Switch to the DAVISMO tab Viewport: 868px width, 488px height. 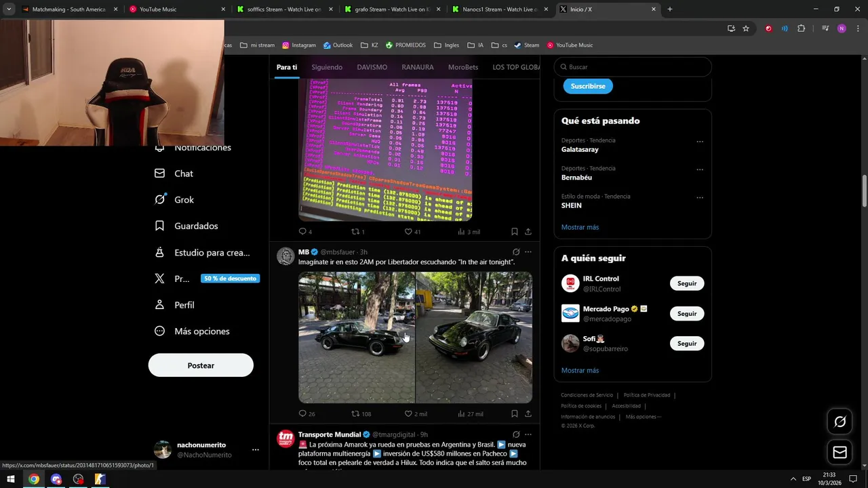click(372, 67)
